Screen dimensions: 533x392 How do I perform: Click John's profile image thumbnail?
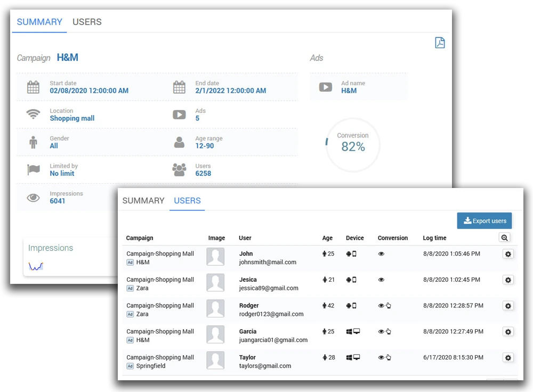[x=215, y=257]
